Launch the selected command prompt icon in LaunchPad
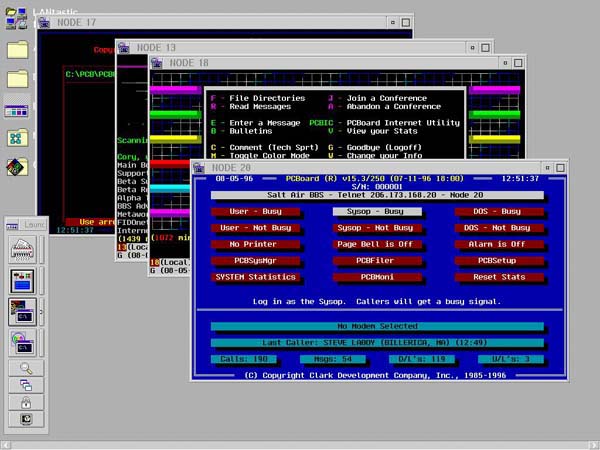Viewport: 600px width, 450px height. coord(23,312)
